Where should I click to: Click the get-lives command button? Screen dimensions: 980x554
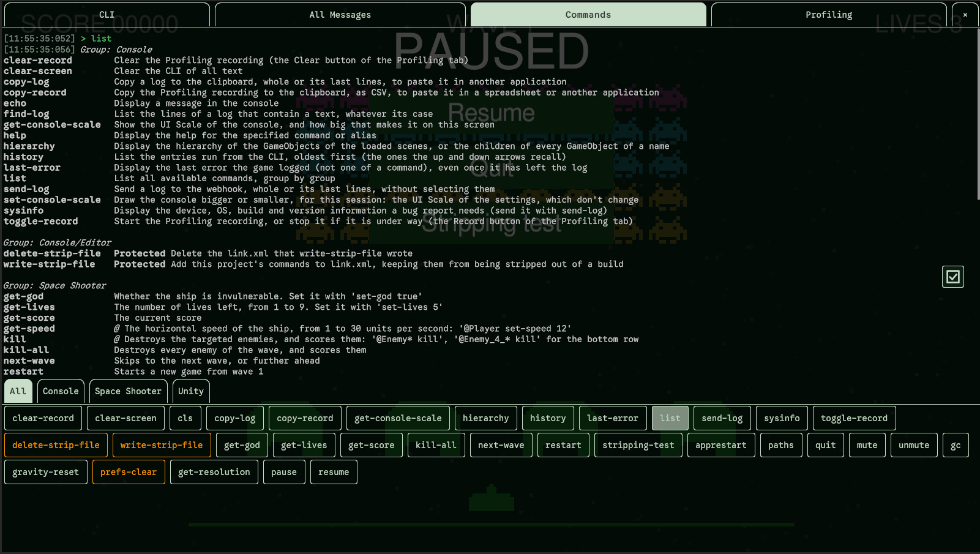(x=304, y=445)
